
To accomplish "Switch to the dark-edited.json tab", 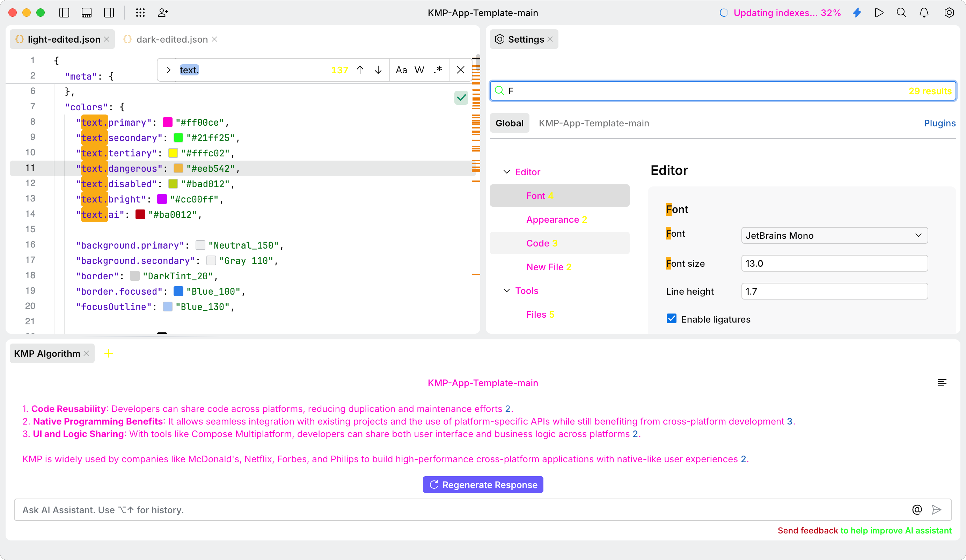I will 172,39.
